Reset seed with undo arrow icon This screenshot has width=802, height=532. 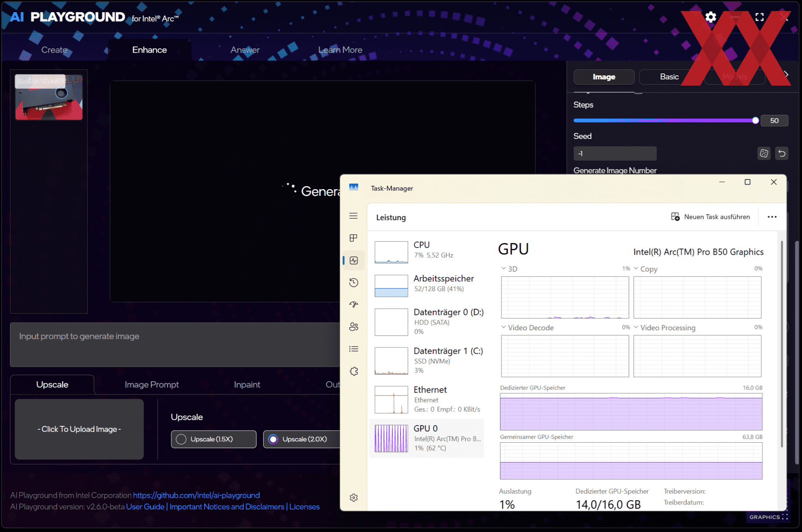point(782,153)
